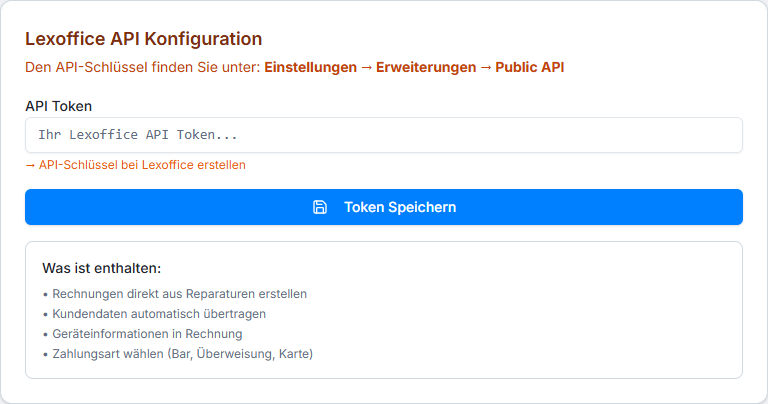Image resolution: width=768 pixels, height=404 pixels.
Task: Click the 'Was ist enthalten:' heading
Action: [101, 268]
